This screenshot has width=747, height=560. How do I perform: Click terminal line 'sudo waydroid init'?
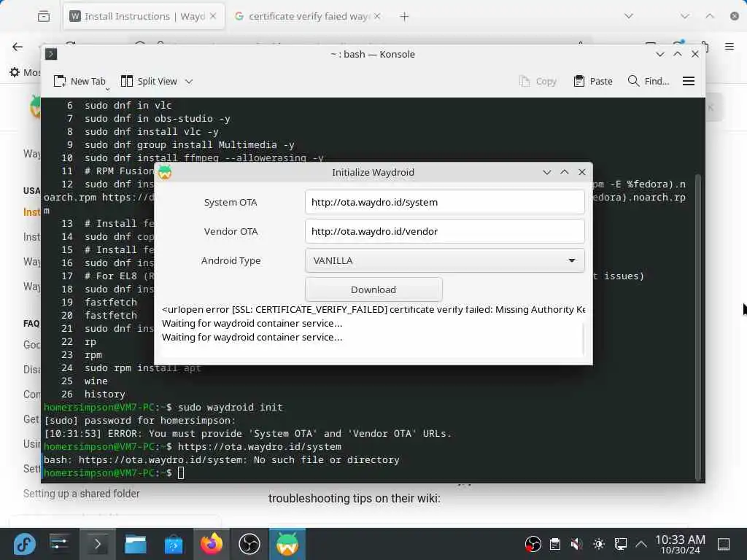pyautogui.click(x=230, y=408)
